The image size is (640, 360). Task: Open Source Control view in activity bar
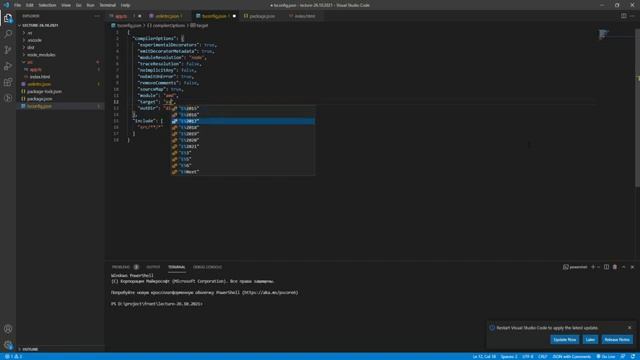(x=8, y=50)
